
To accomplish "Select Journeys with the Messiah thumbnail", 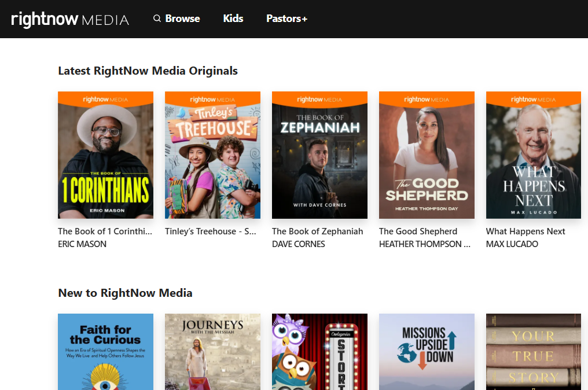I will pyautogui.click(x=212, y=352).
